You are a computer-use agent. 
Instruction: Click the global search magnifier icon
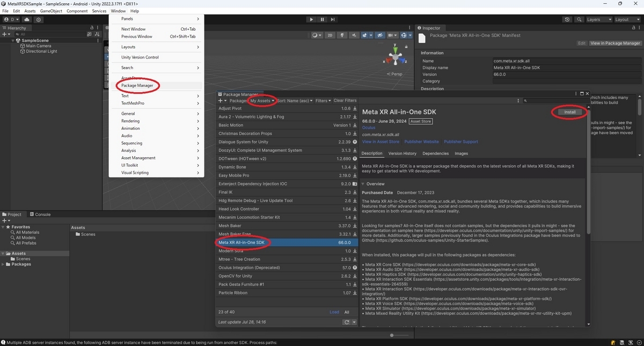[x=580, y=19]
